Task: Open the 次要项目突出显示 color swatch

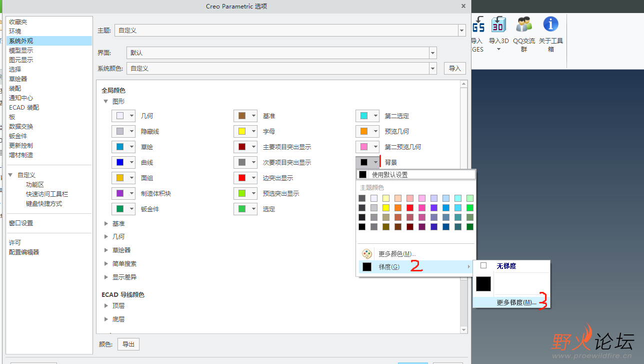Action: coord(245,163)
